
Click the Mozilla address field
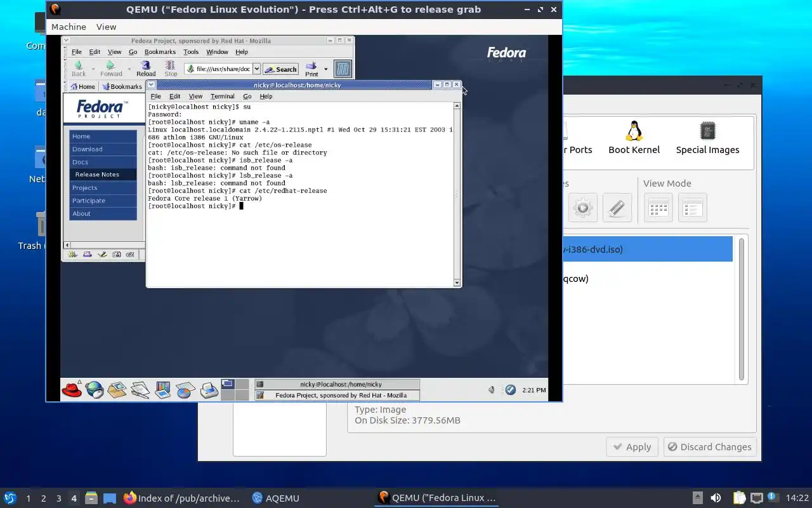pos(218,69)
